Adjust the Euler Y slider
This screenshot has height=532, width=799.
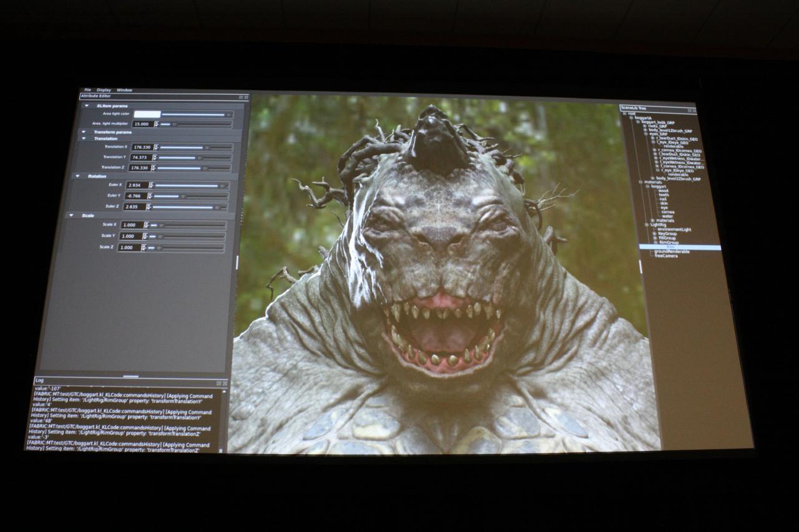click(x=190, y=196)
